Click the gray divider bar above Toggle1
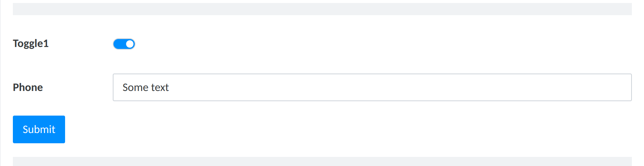The width and height of the screenshot is (644, 166). coord(322,9)
